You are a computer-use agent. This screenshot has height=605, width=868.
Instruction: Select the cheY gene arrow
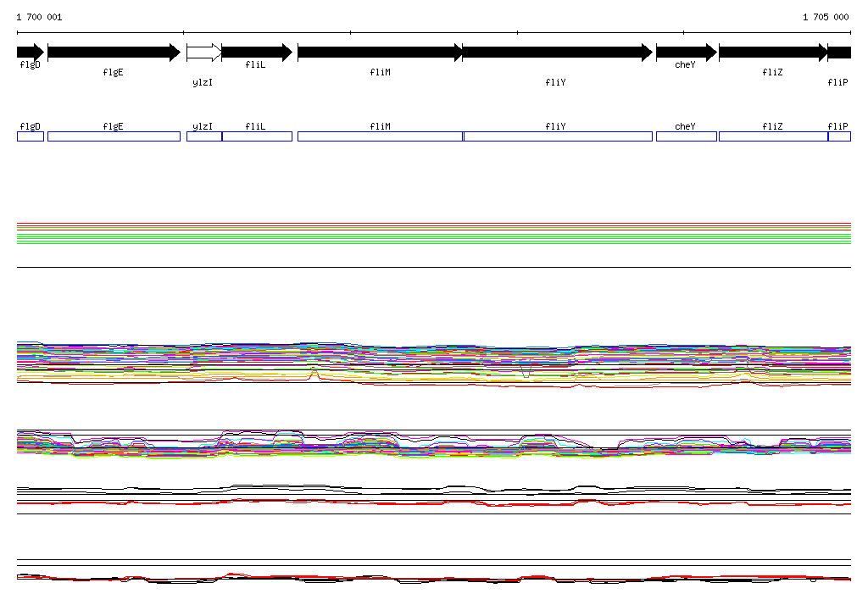click(687, 53)
